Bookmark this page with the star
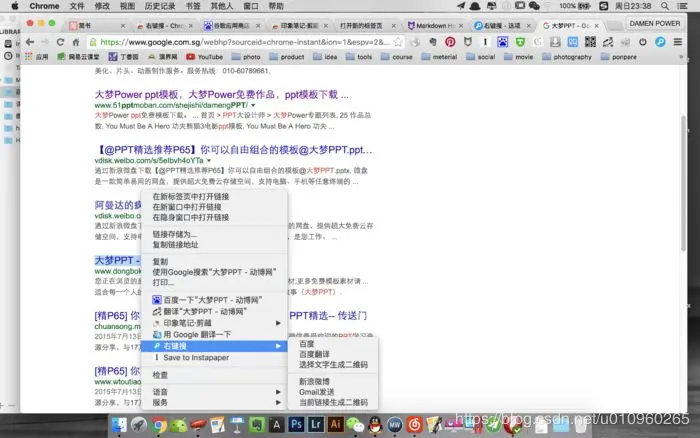Screen dimensions: 700x438 coord(398,42)
